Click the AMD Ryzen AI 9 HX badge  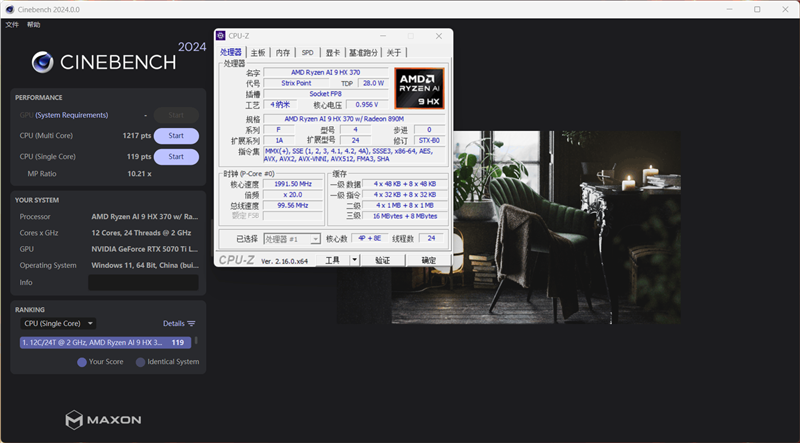419,88
